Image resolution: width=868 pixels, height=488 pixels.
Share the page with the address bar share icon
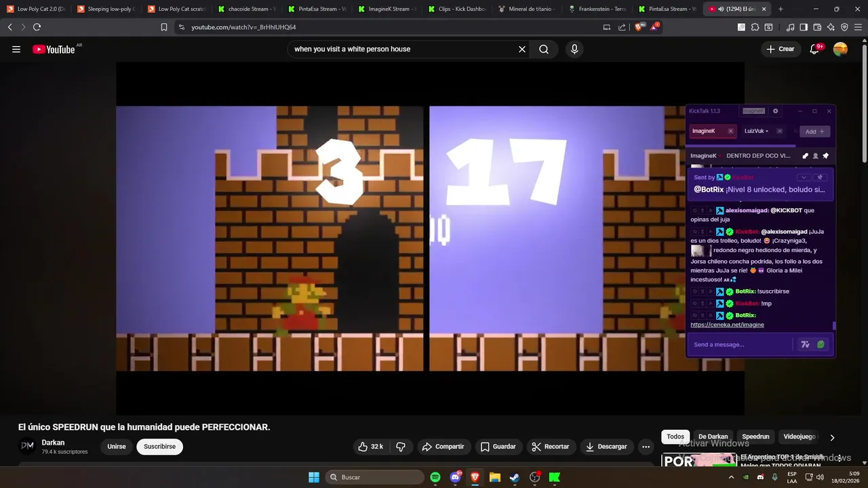[622, 27]
